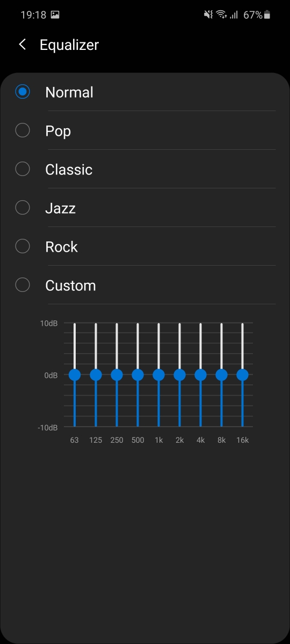Click the 16k band slider knob
This screenshot has width=290, height=644.
click(242, 375)
